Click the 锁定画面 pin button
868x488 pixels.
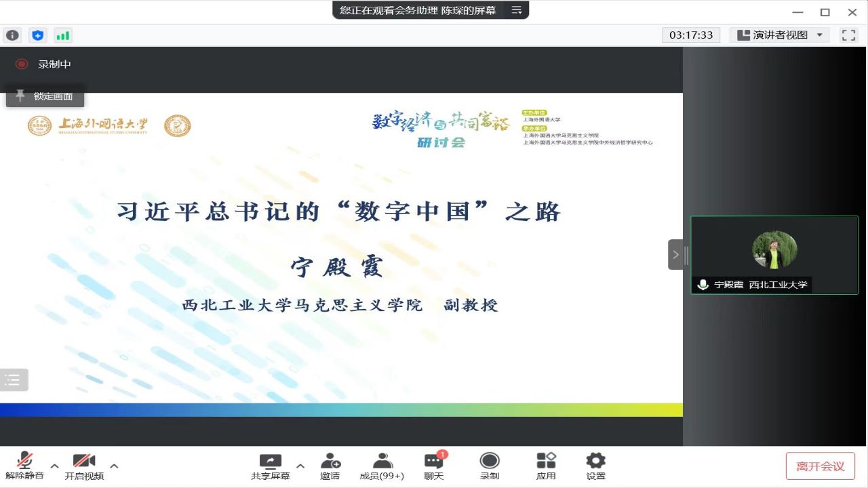45,96
